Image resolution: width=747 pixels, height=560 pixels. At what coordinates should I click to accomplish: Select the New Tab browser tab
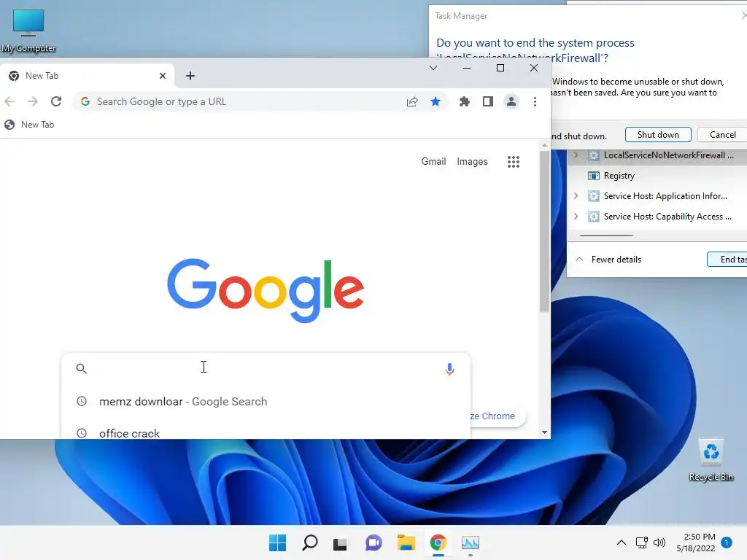(x=87, y=76)
